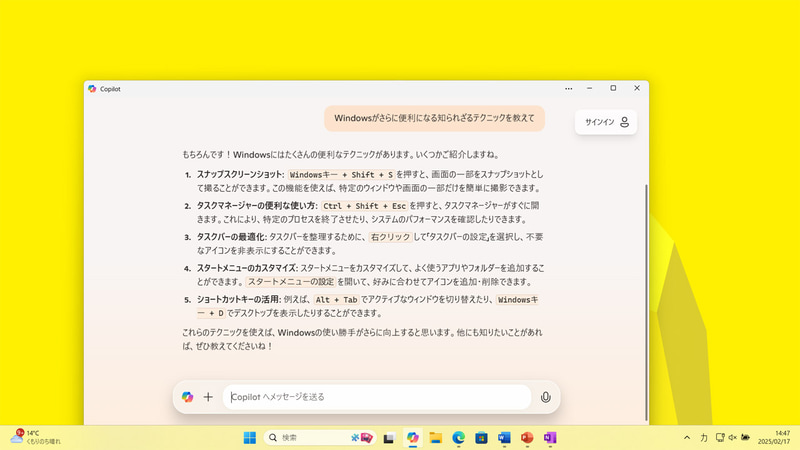Click the '右クリック' highlighted chip
The height and width of the screenshot is (450, 800).
[390, 237]
